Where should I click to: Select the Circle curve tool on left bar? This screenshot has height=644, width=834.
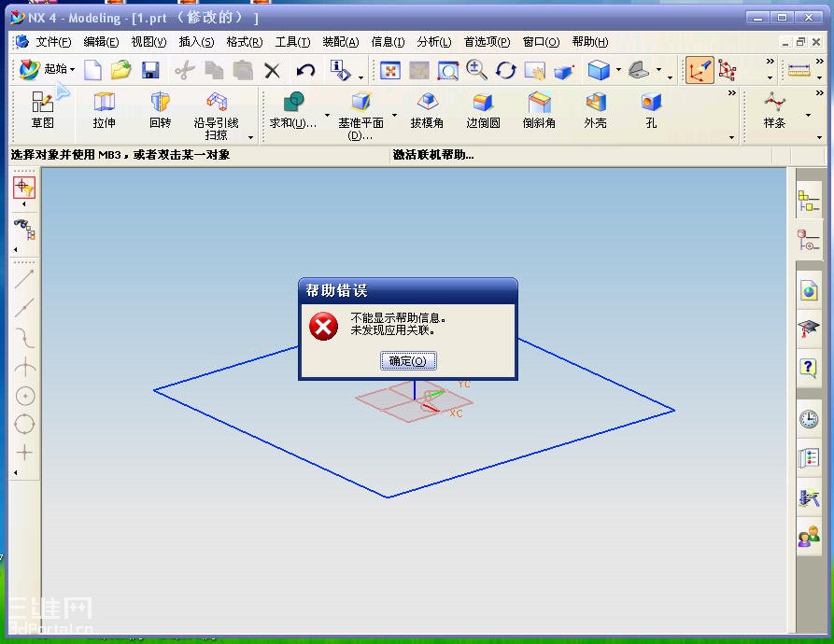pos(25,396)
